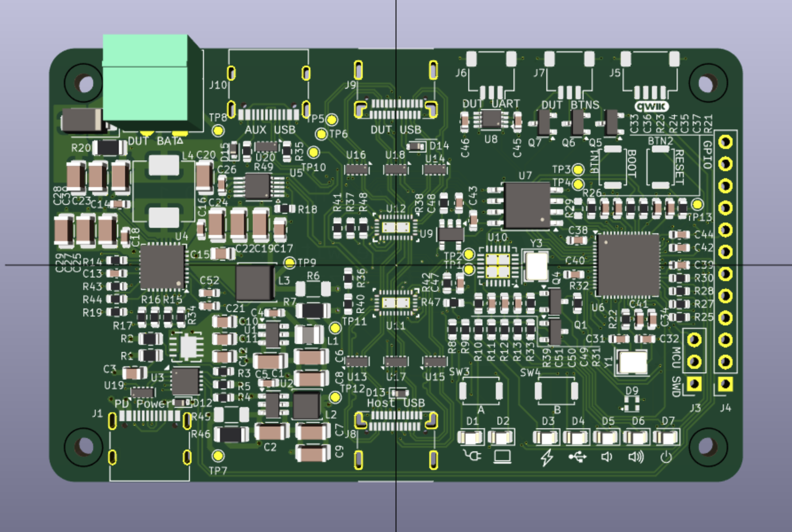The image size is (792, 532).
Task: Click the power standby symbol below D7
Action: 666,457
